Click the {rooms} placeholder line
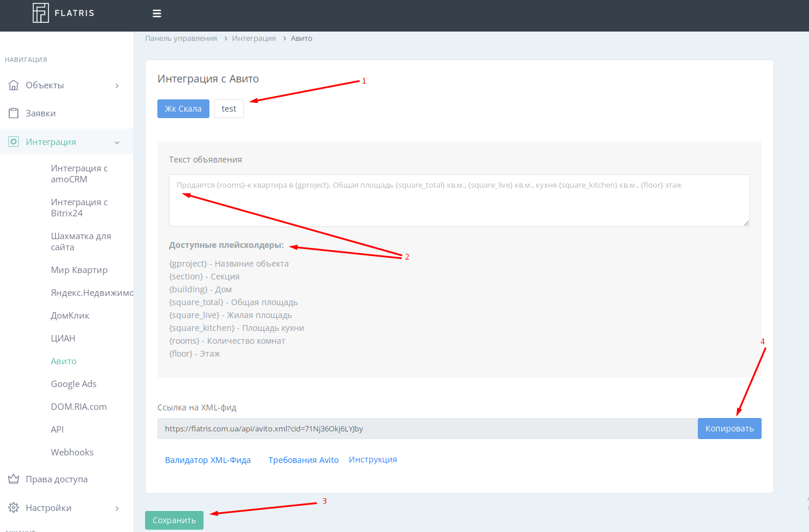Viewport: 809px width, 532px height. pyautogui.click(x=227, y=341)
